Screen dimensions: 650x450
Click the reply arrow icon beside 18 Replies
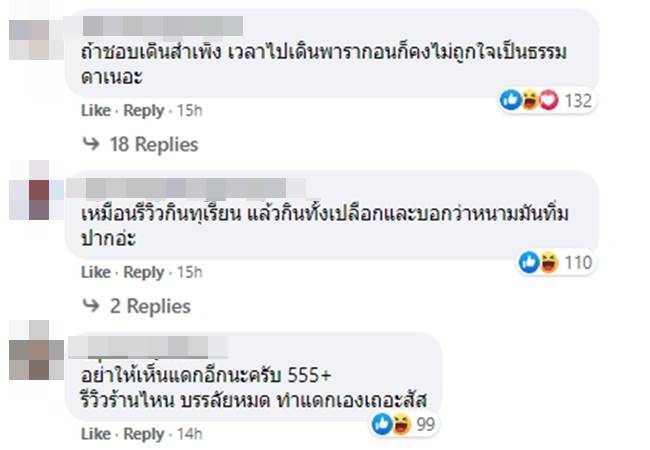tap(91, 145)
